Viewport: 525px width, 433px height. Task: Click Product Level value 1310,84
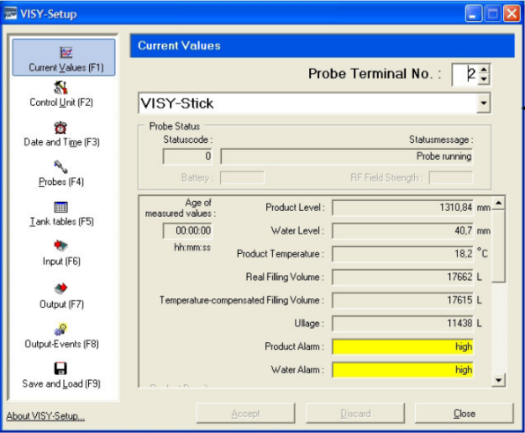(x=402, y=208)
